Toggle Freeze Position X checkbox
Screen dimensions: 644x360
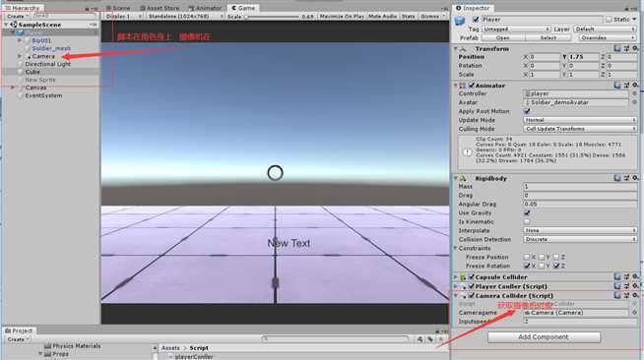527,257
